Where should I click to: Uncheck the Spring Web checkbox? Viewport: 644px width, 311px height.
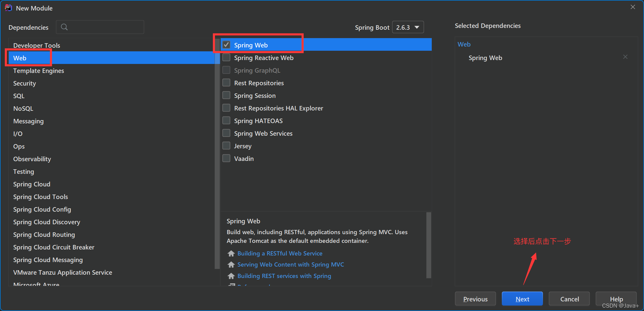226,45
